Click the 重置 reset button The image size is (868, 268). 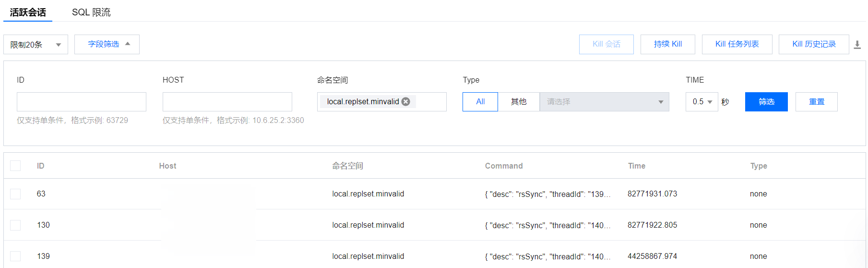[816, 102]
